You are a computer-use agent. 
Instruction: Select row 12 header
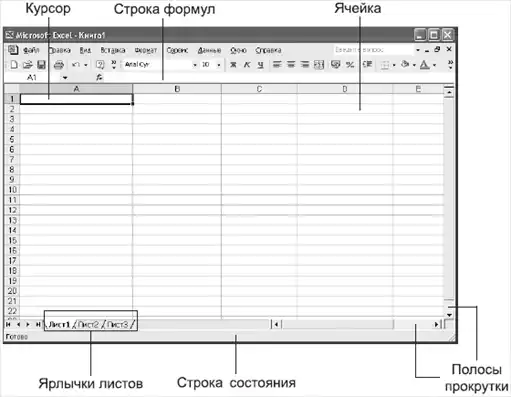click(x=12, y=210)
